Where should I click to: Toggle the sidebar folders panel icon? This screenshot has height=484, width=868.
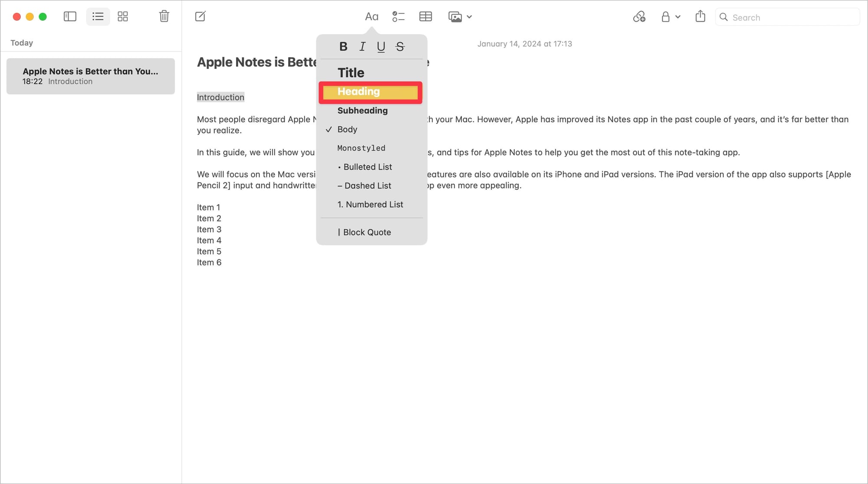[x=70, y=16]
